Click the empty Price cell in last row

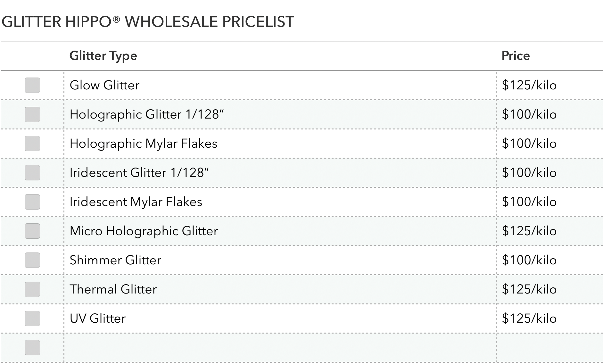click(549, 348)
